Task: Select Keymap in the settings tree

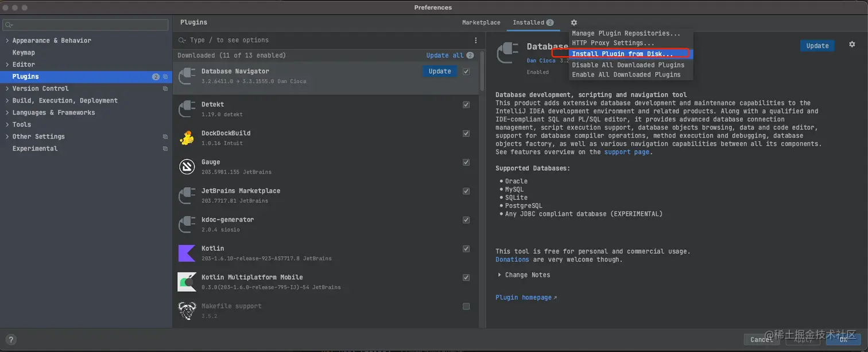Action: (x=24, y=53)
